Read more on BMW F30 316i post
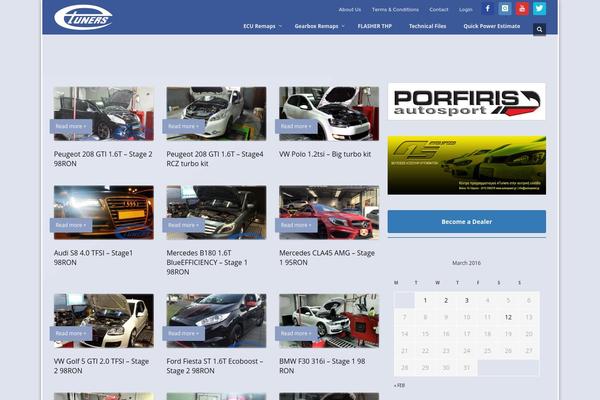The width and height of the screenshot is (600, 400). tap(296, 333)
